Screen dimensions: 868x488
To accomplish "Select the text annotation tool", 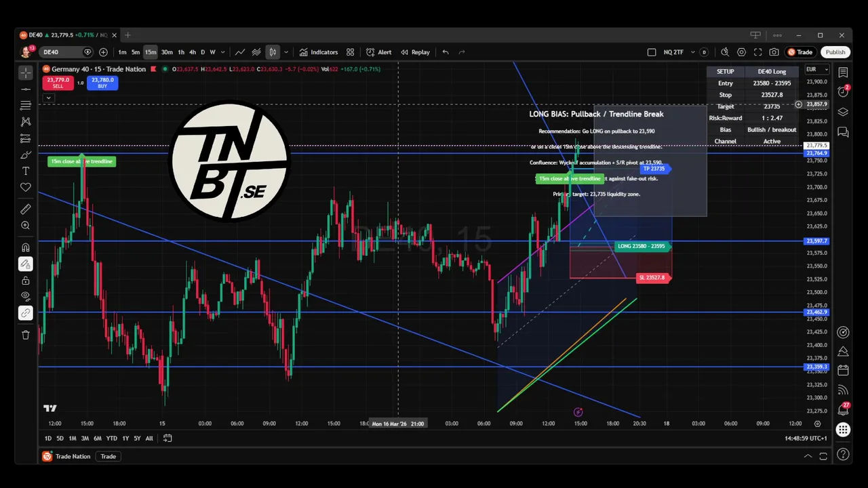I will click(26, 171).
